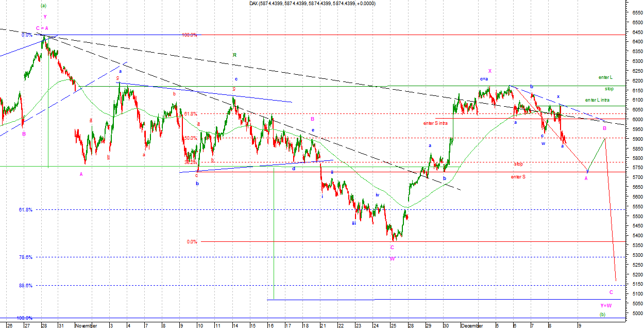The image size is (644, 328).
Task: Select the blue 88.6% retracement label
Action: pos(26,286)
